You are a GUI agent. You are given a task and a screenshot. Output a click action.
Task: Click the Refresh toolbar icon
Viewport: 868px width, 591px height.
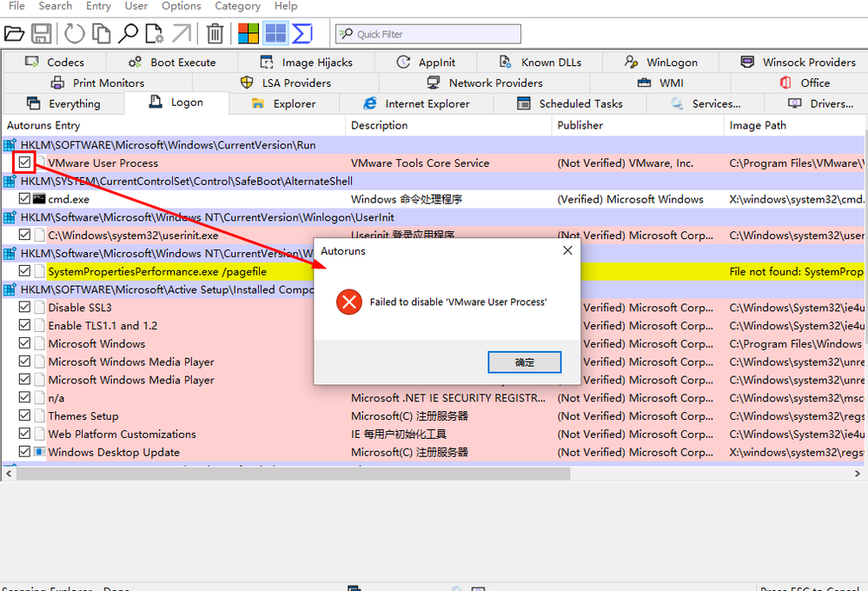click(74, 34)
